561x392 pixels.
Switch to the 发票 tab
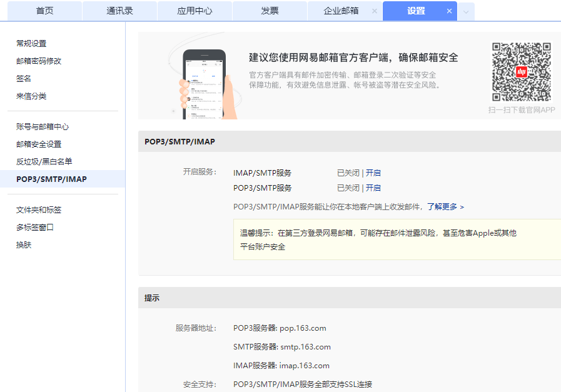point(270,11)
